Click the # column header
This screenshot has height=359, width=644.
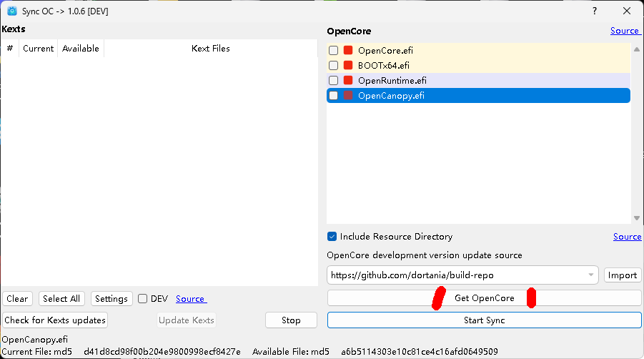(10, 49)
